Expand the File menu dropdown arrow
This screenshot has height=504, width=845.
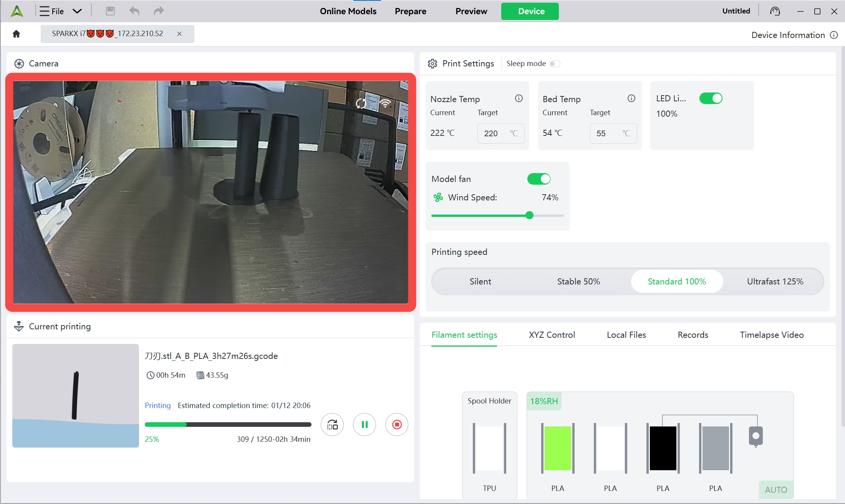point(77,11)
